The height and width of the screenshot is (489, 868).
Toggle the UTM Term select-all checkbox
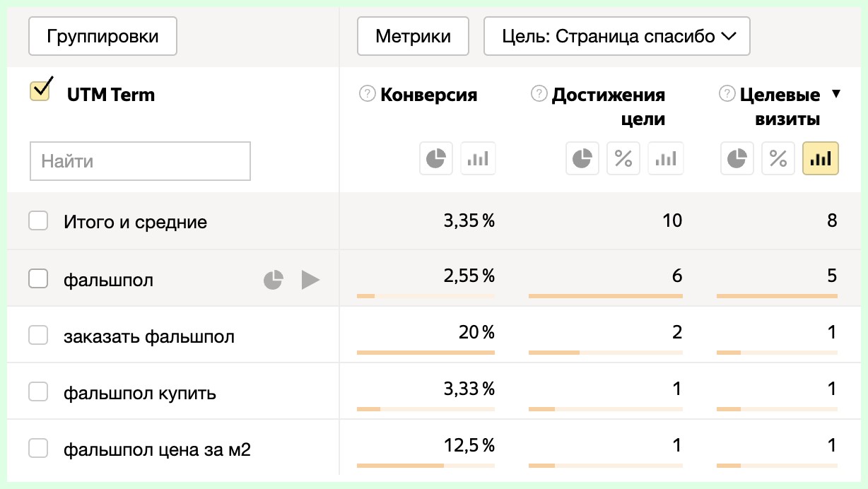pos(40,91)
